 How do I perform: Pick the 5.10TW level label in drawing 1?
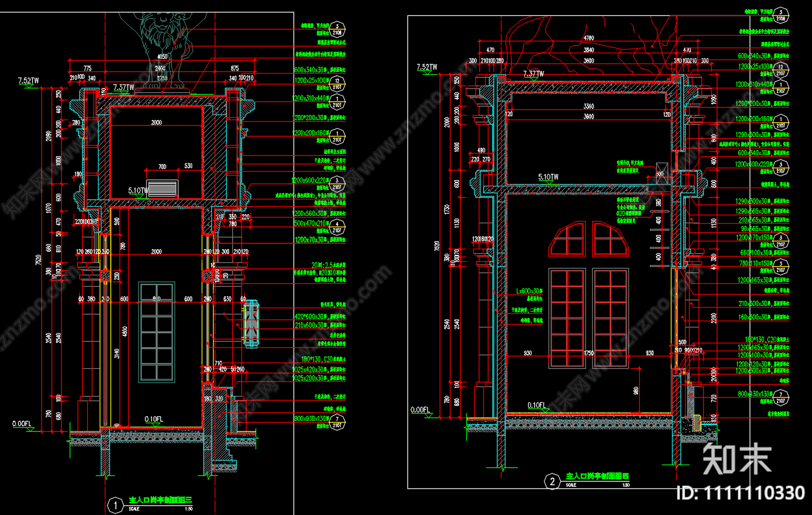138,191
